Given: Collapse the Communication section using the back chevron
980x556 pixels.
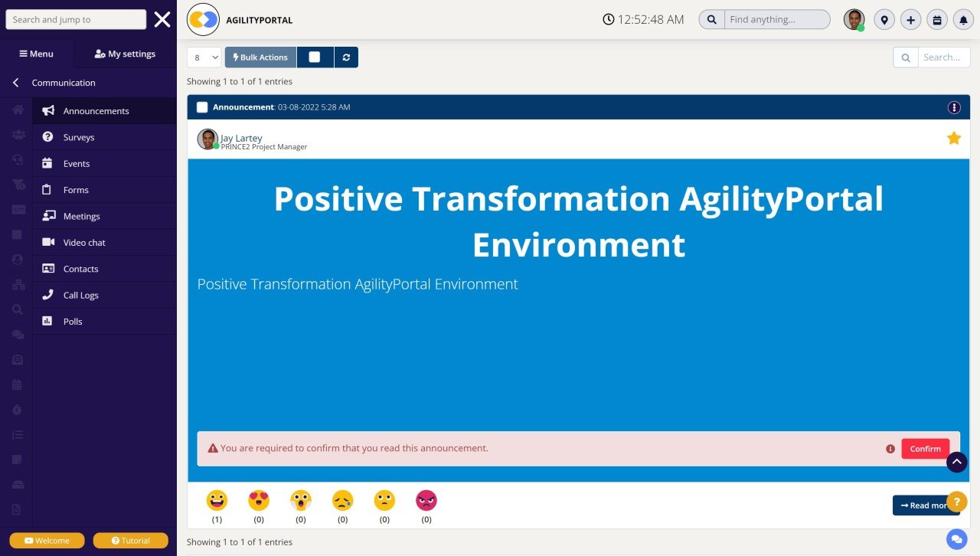Looking at the screenshot, I should (15, 83).
